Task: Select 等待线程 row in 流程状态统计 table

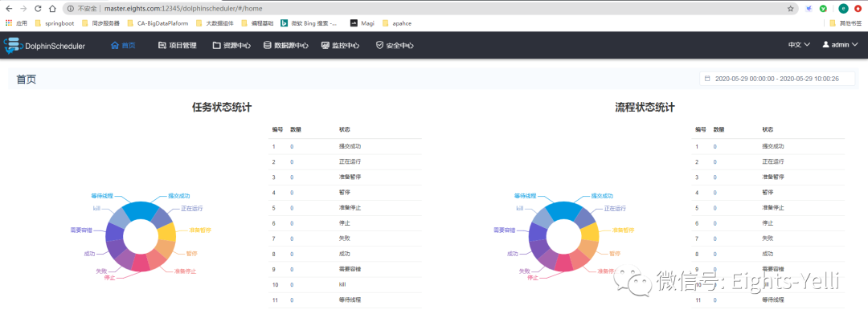Action: 768,300
